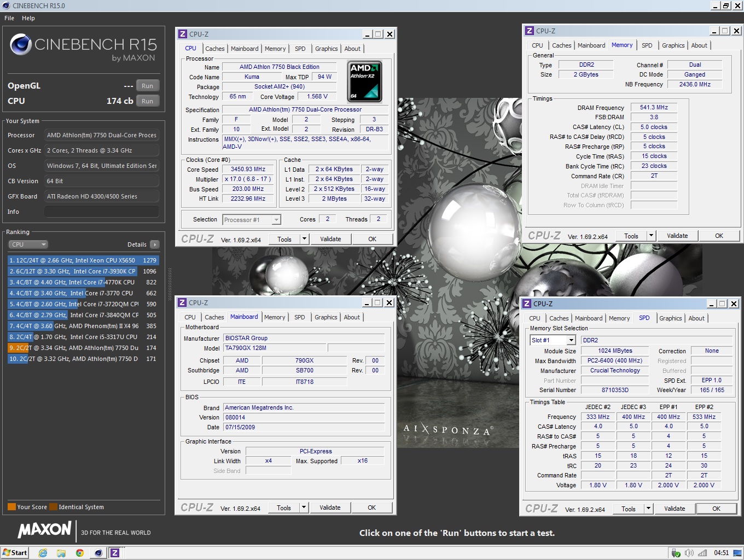Click the Your Score orange legend swatch
This screenshot has height=560, width=744.
tap(11, 507)
